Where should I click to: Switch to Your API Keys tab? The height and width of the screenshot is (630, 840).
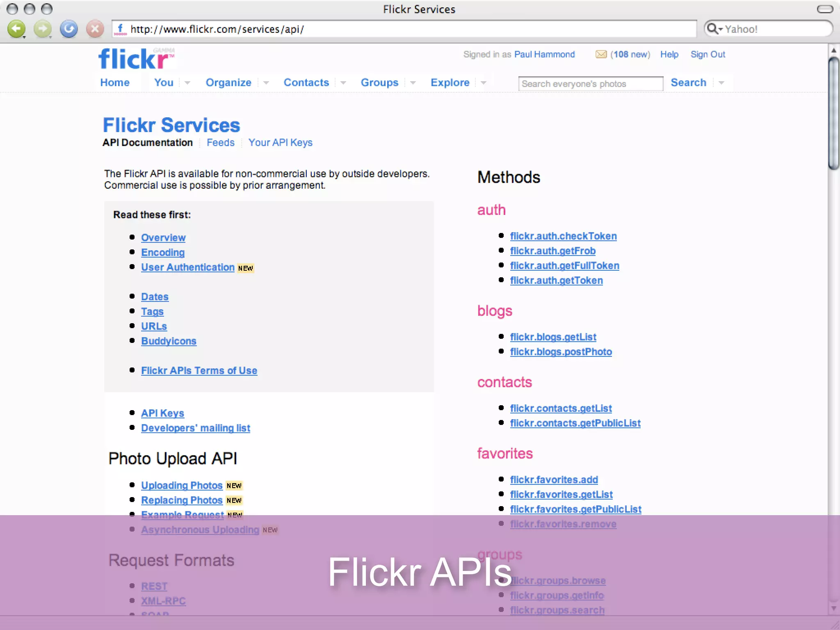(280, 142)
